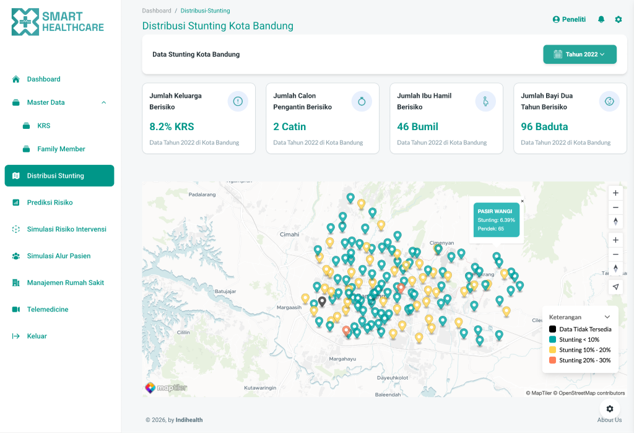This screenshot has height=433, width=634.
Task: Zoom out with the topmost map minus button
Action: [x=615, y=207]
